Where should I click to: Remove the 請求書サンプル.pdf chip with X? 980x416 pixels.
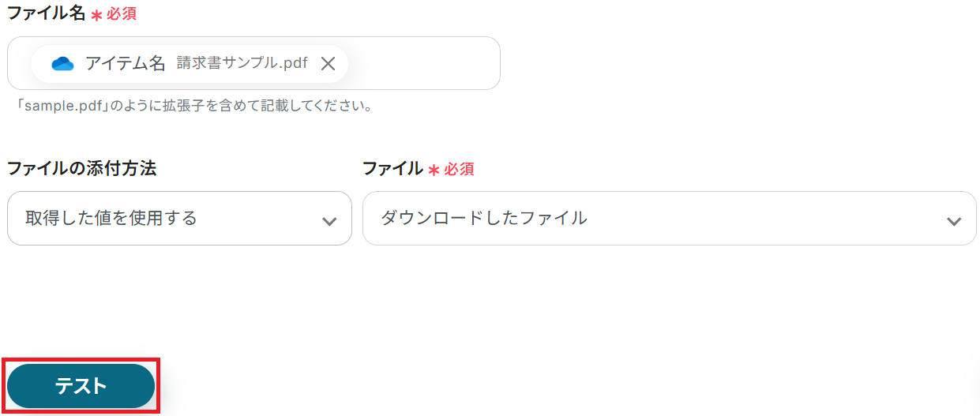click(x=328, y=64)
